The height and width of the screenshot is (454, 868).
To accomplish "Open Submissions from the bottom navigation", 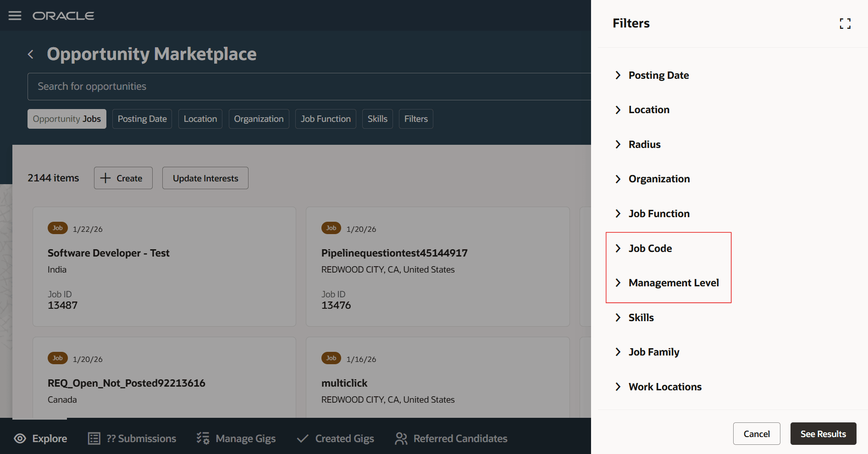I will 94,438.
